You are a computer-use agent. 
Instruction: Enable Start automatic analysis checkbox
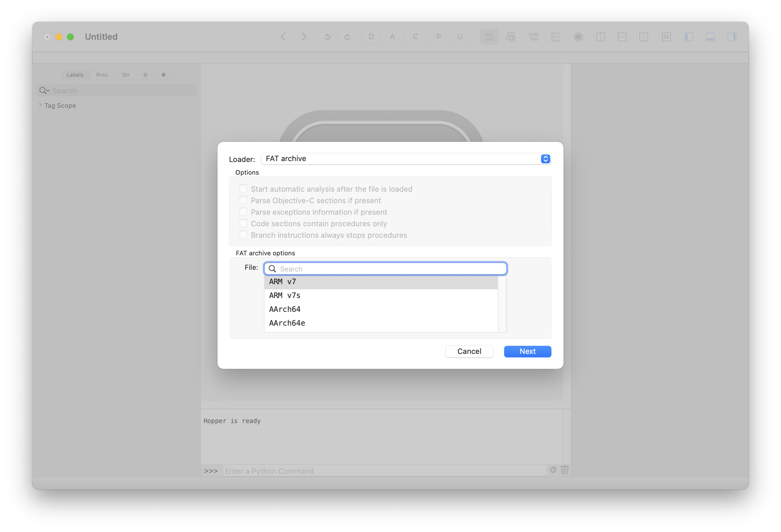tap(243, 189)
